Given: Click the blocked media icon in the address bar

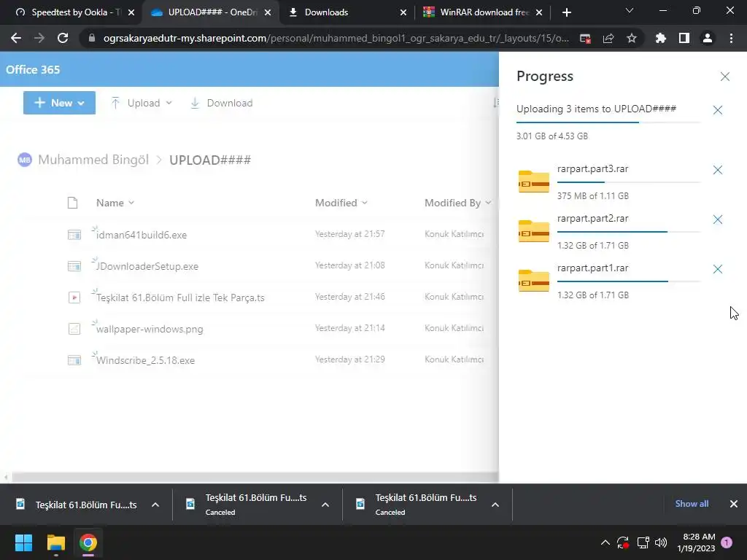Looking at the screenshot, I should pos(585,38).
